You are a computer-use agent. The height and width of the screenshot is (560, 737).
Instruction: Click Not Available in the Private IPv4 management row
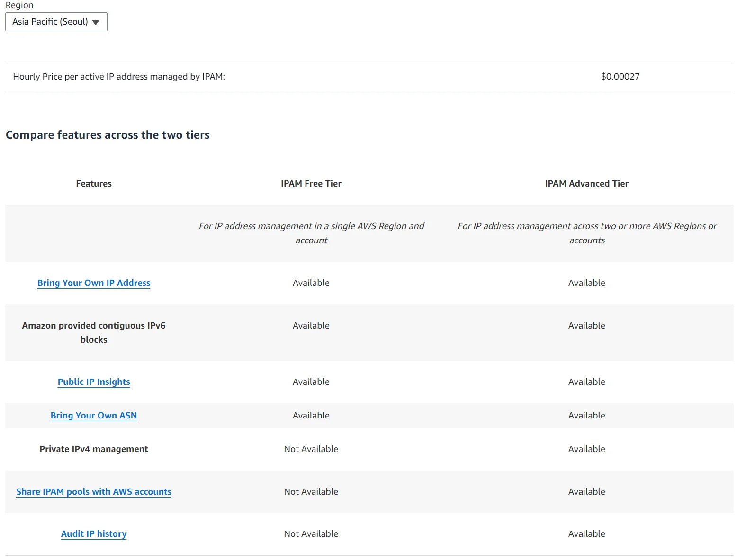click(311, 449)
